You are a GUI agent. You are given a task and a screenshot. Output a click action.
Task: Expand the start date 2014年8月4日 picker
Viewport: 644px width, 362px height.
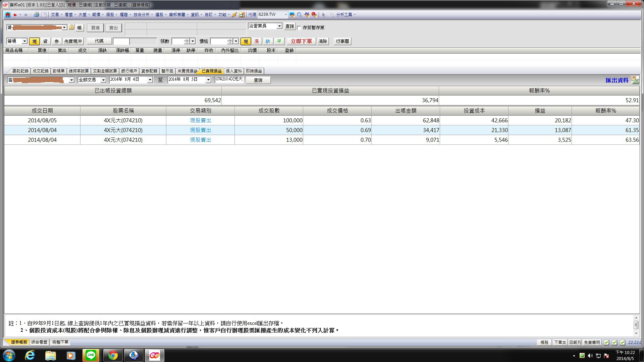point(150,79)
